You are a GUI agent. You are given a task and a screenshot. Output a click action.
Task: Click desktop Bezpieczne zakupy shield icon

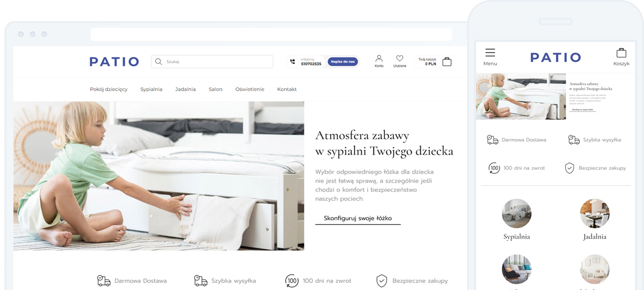pos(382,281)
